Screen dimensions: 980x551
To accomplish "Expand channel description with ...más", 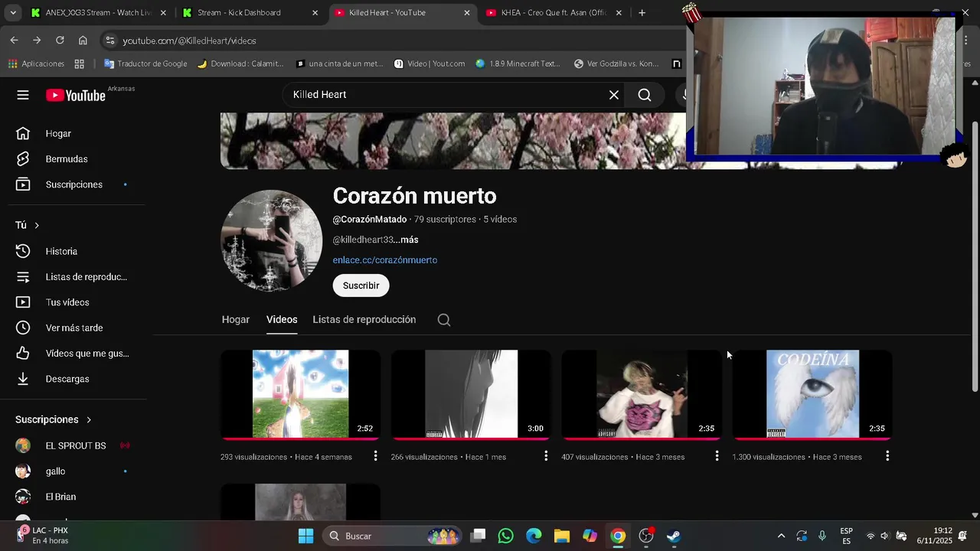I will (407, 240).
